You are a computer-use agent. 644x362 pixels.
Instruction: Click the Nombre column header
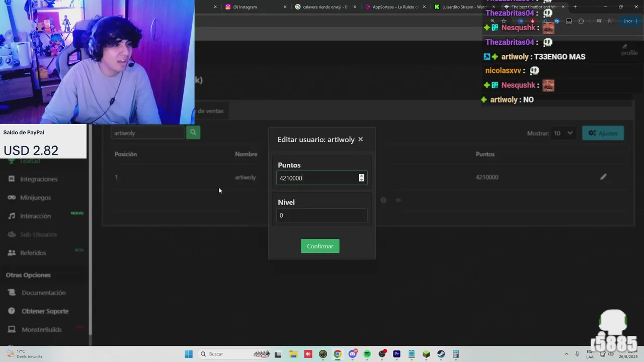pos(246,154)
